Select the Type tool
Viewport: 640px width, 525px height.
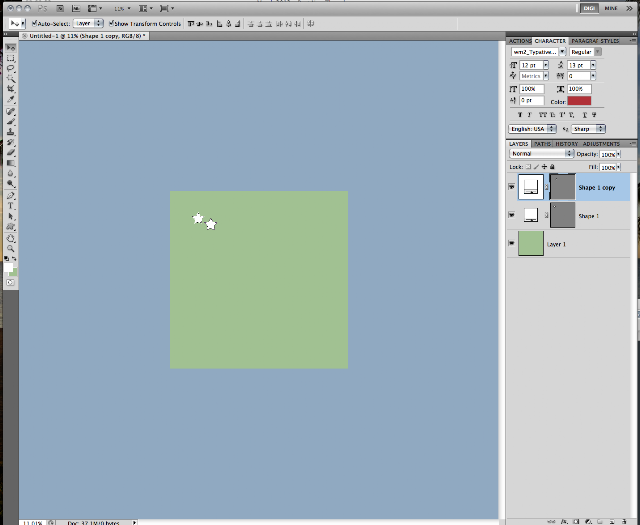click(11, 206)
